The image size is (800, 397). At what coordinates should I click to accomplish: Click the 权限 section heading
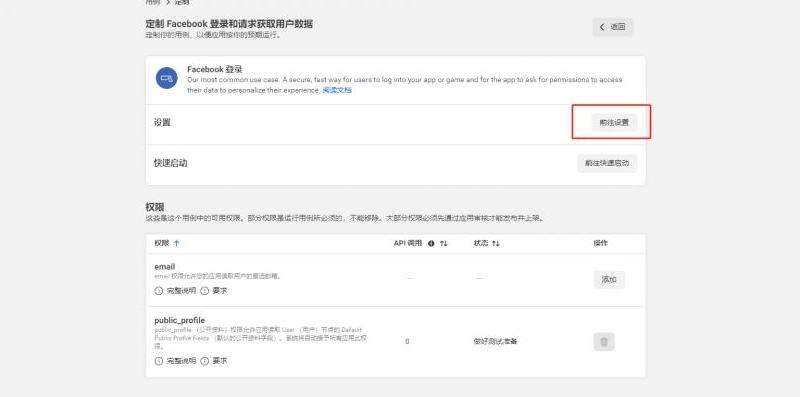click(x=155, y=207)
